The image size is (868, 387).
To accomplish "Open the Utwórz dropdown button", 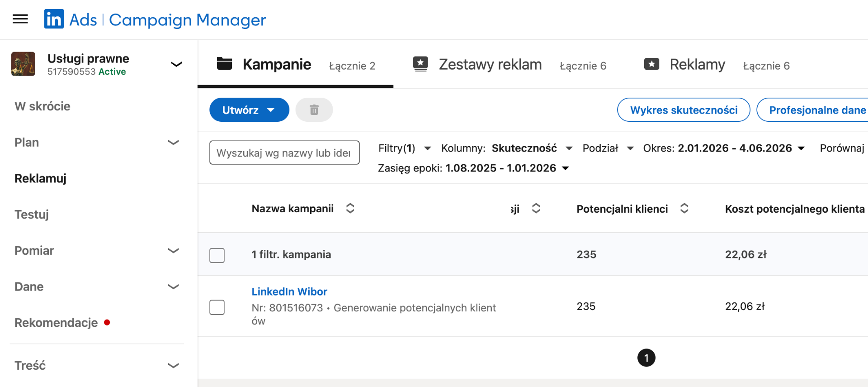I will coord(249,110).
